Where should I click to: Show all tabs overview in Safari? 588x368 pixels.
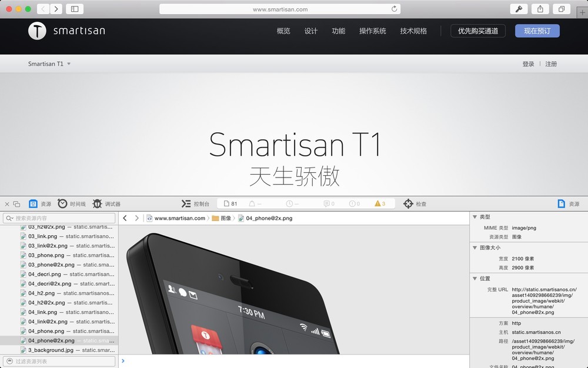(562, 9)
